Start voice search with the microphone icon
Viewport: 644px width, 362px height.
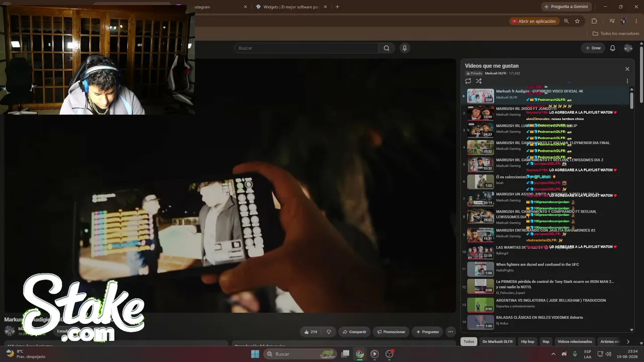[x=405, y=48]
